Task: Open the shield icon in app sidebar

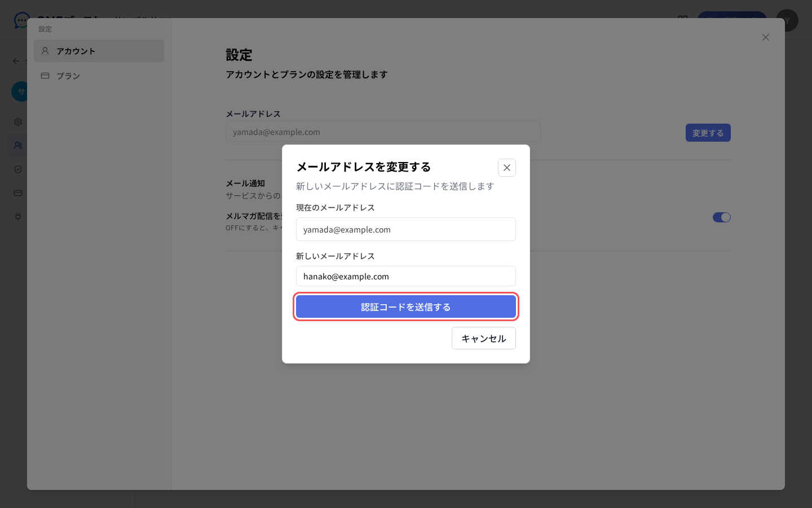Action: (18, 169)
